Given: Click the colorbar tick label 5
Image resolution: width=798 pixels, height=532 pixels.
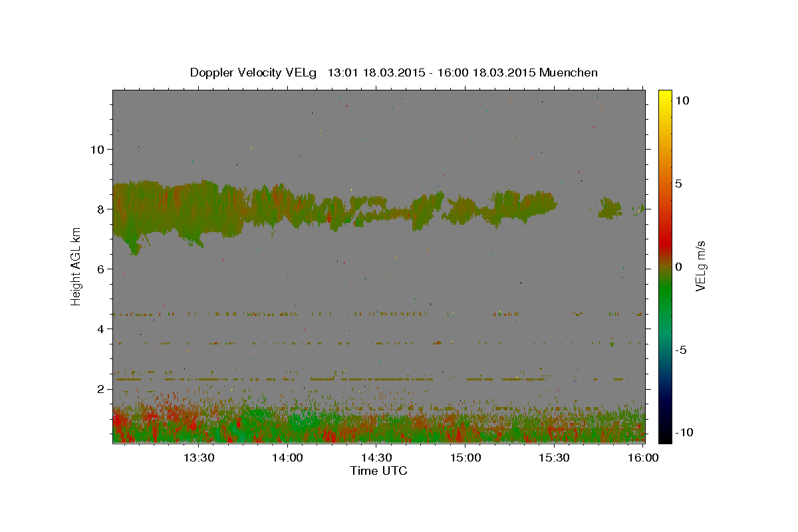Looking at the screenshot, I should coord(678,184).
